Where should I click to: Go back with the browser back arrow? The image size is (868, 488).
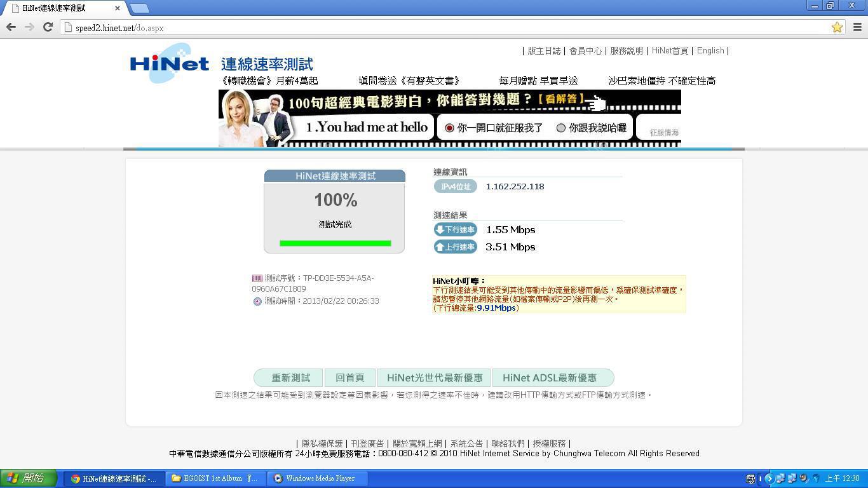click(11, 27)
